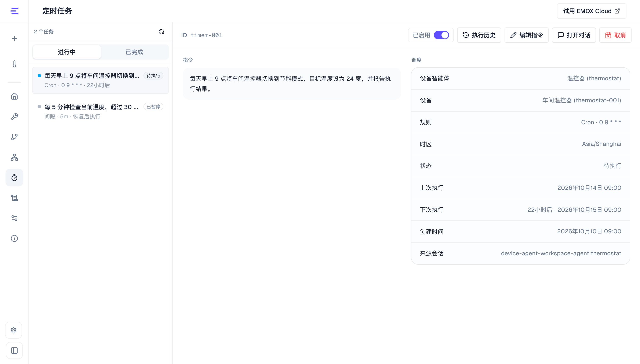640x364 pixels.
Task: Click the red 取消 button
Action: (x=615, y=35)
